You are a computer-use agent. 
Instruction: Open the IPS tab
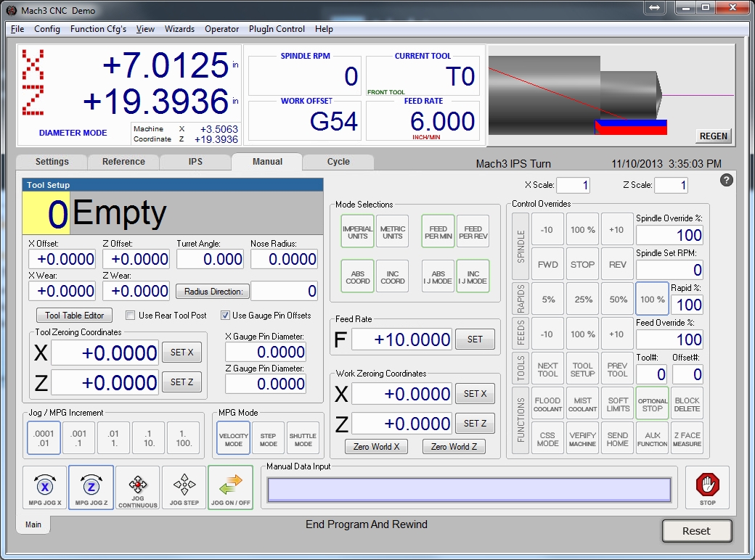pyautogui.click(x=195, y=162)
